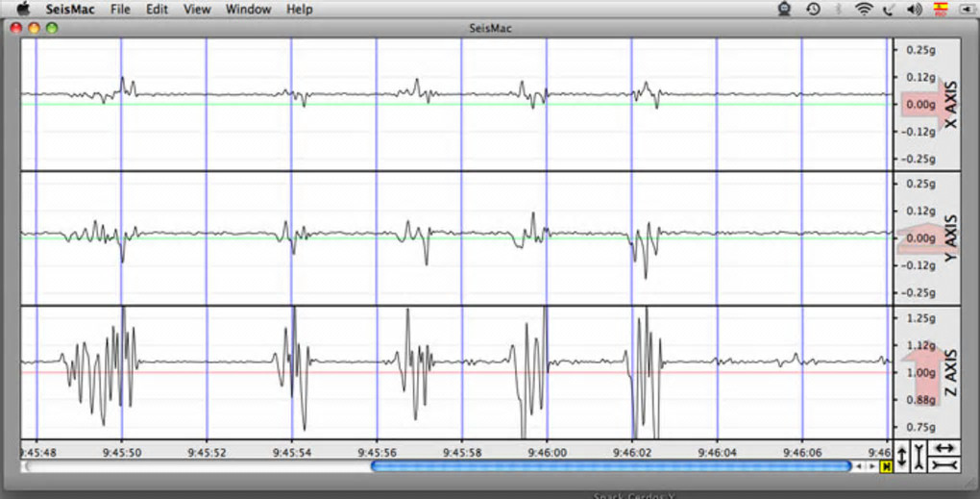
Task: Click the Wi-Fi status icon
Action: pos(865,9)
